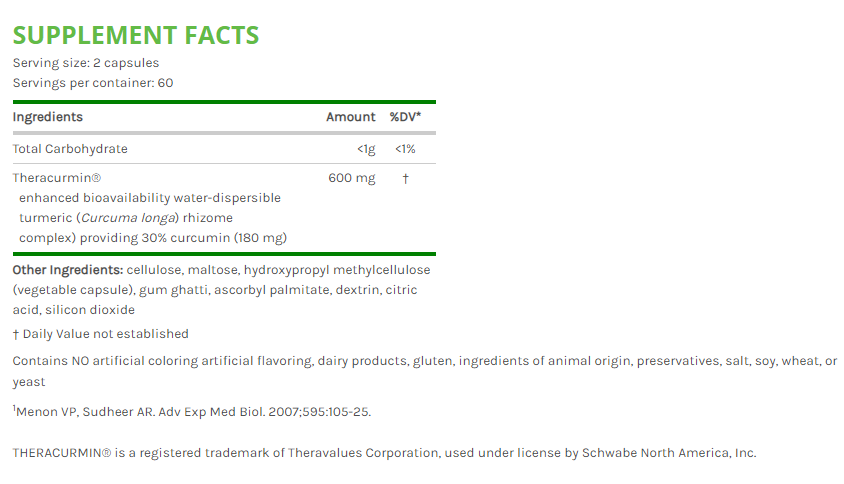Viewport: 844px width, 484px height.
Task: Click the '† Daily Value not established' footnote
Action: pyautogui.click(x=100, y=334)
